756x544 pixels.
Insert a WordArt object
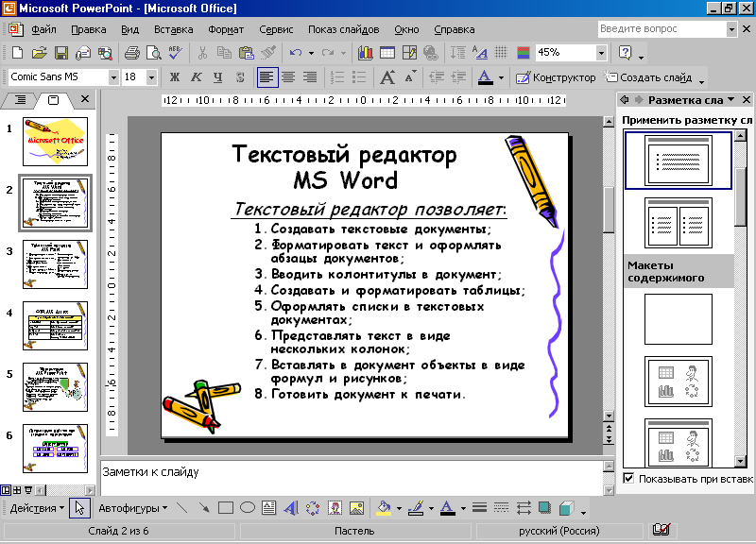291,508
